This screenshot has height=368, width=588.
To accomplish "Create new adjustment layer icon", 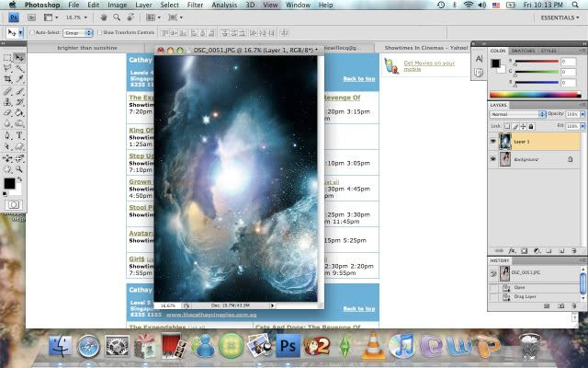I will pyautogui.click(x=537, y=251).
